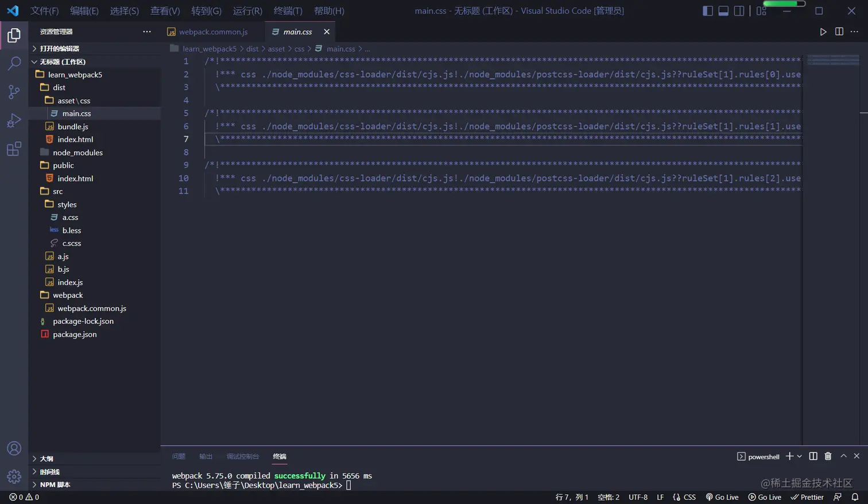Viewport: 868px width, 504px height.
Task: Split the editor to the right
Action: pos(839,32)
